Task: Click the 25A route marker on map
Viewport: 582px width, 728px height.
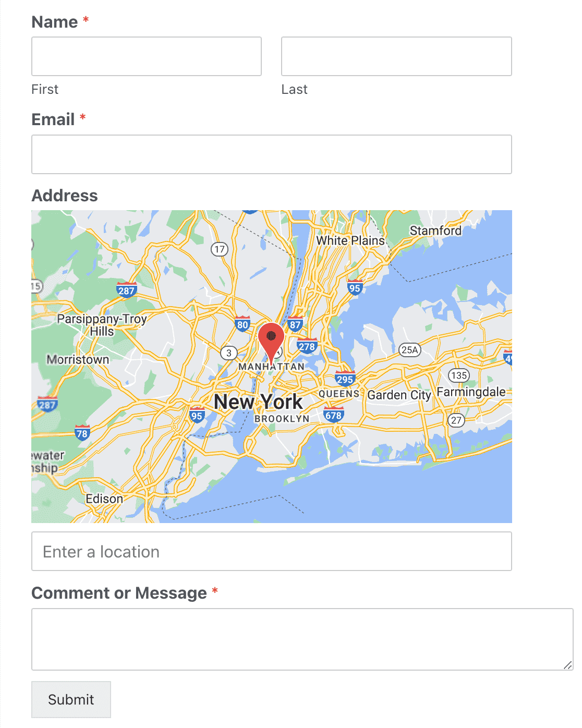Action: pos(409,350)
